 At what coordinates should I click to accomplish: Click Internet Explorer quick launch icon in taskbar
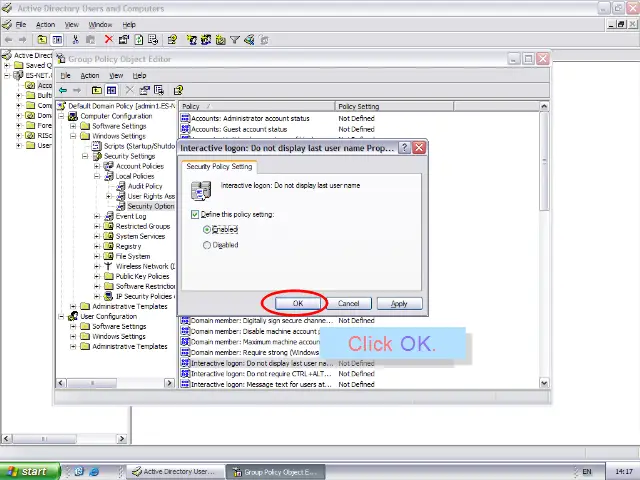pyautogui.click(x=94, y=471)
